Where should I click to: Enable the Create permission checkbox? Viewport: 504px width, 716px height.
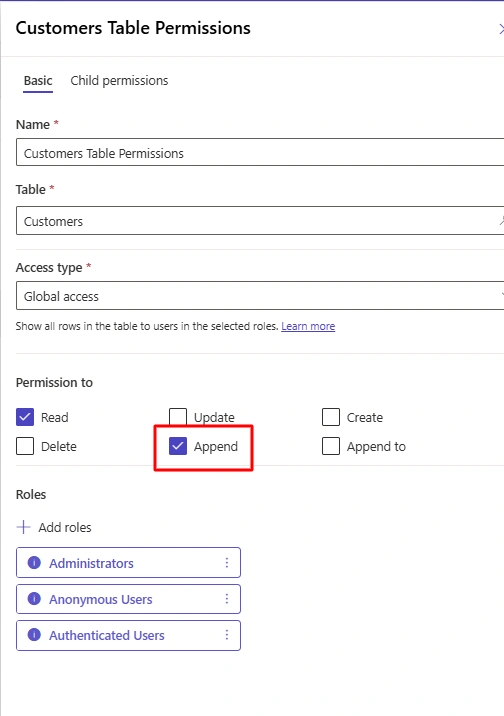coord(331,417)
